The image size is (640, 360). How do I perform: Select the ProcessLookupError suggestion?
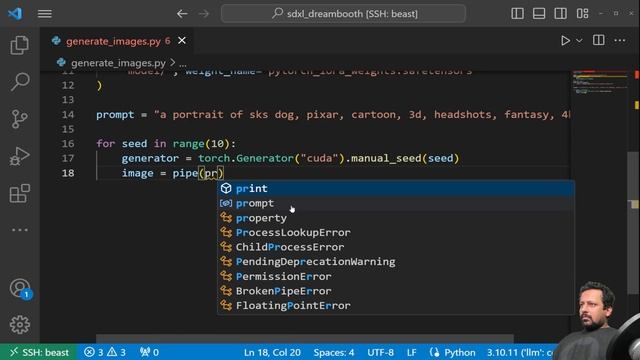396,233
